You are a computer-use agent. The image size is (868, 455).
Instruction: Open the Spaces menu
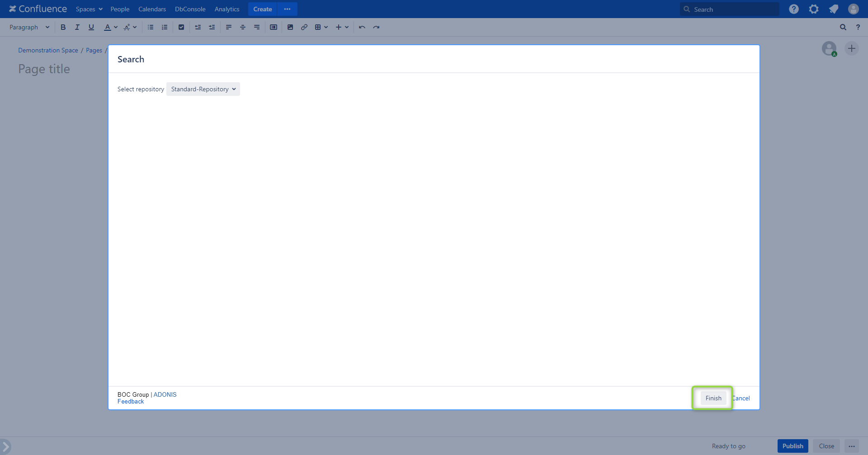click(89, 9)
